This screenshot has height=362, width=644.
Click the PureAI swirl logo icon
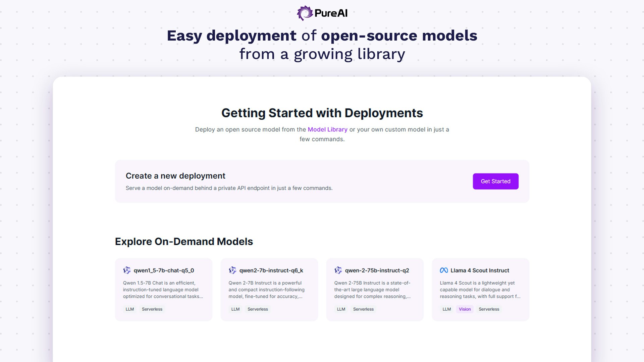click(305, 13)
